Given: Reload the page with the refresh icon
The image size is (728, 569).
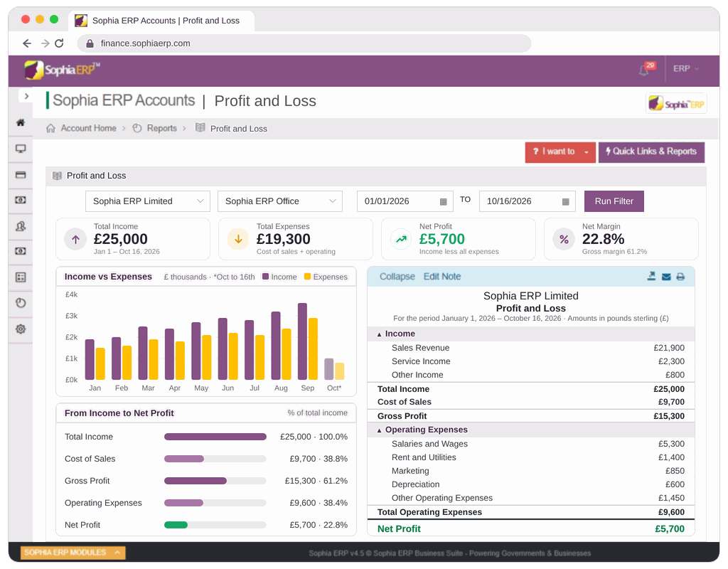Looking at the screenshot, I should coord(59,43).
